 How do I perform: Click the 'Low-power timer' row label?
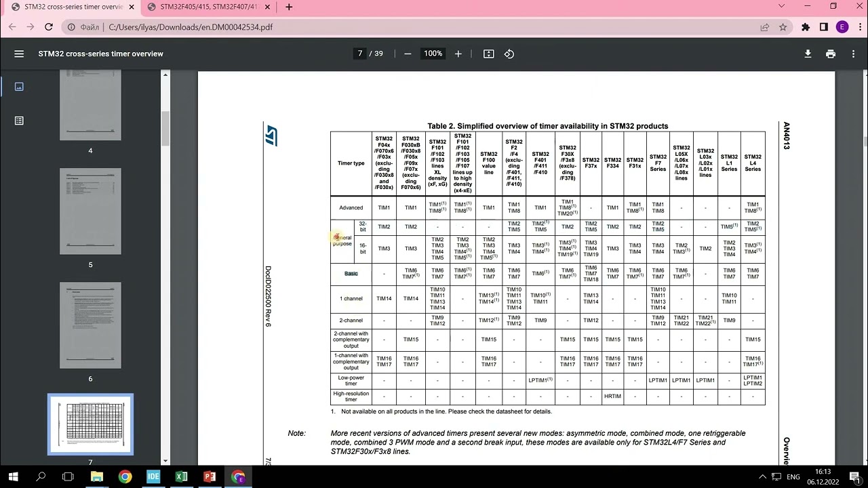[351, 381]
